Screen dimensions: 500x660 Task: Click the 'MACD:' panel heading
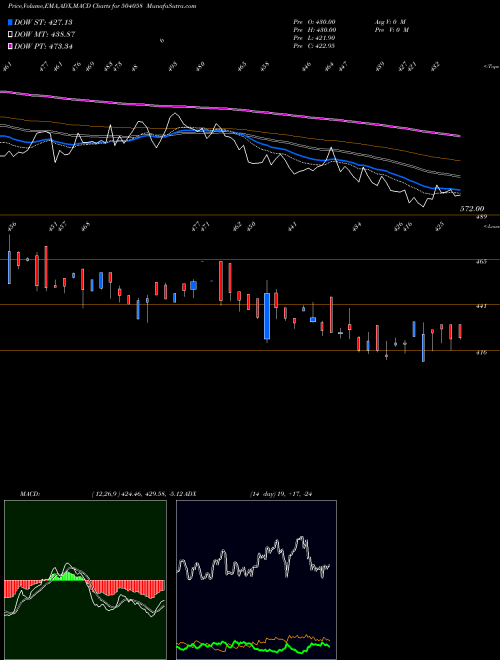[30, 493]
